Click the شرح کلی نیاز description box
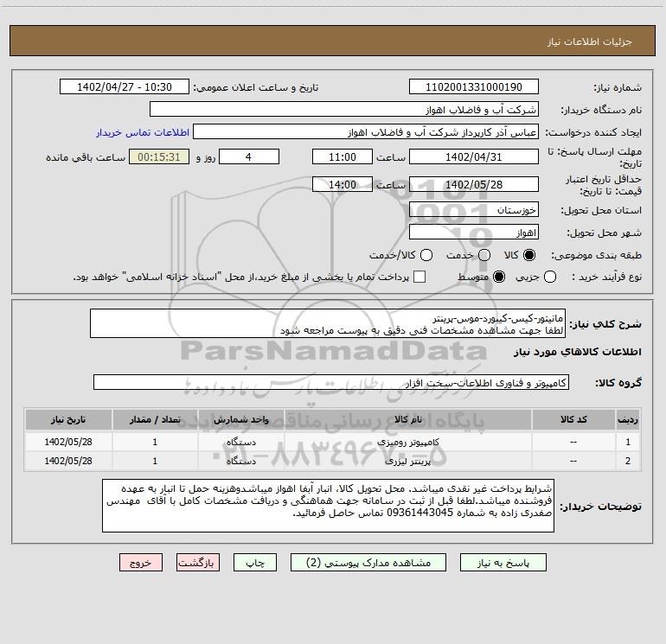 328,324
